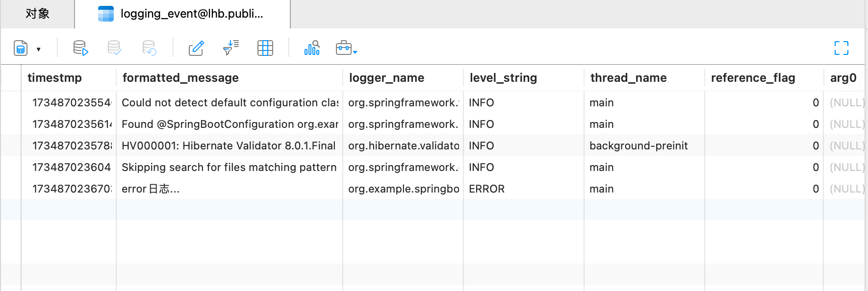
Task: Sort by timestmp column header
Action: pyautogui.click(x=69, y=78)
